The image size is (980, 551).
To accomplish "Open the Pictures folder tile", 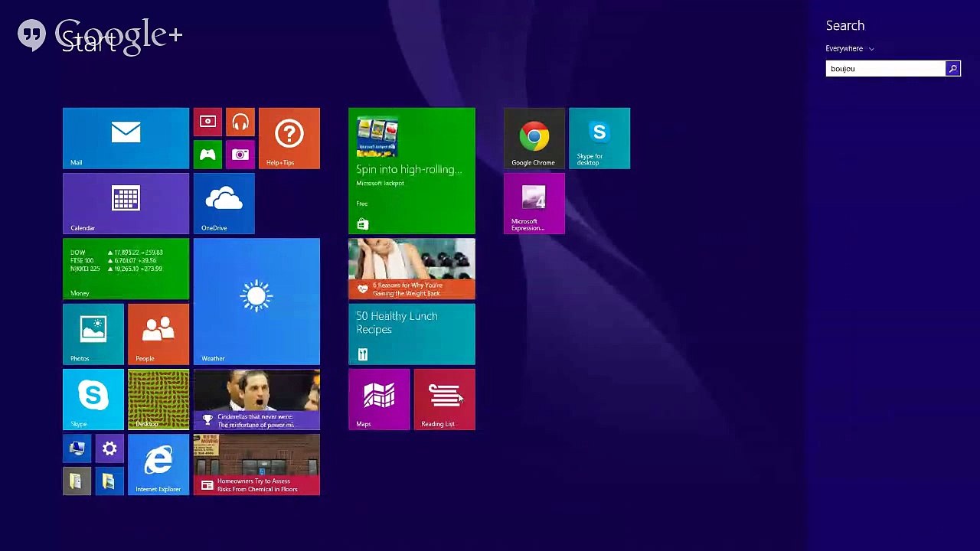I will pos(109,481).
